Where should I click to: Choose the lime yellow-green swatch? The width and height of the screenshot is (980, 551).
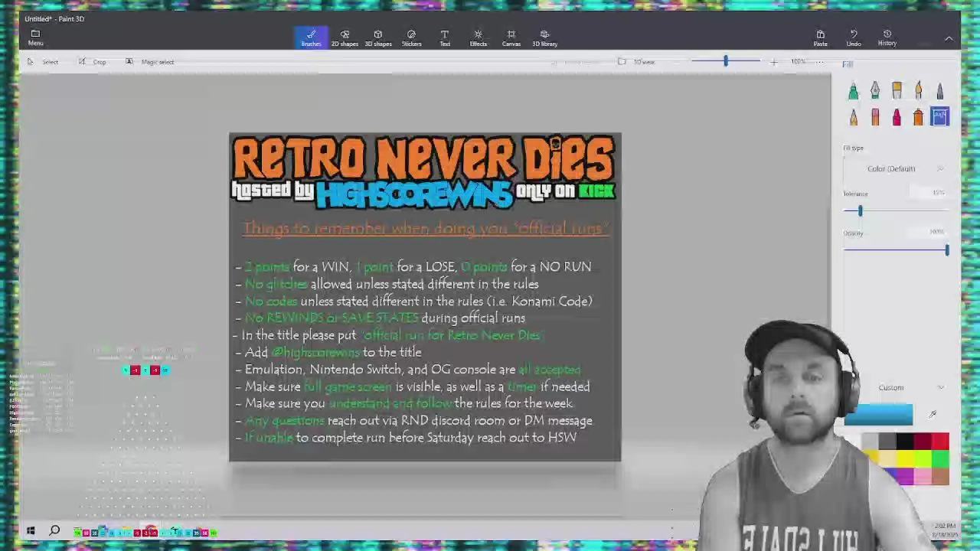coord(922,458)
